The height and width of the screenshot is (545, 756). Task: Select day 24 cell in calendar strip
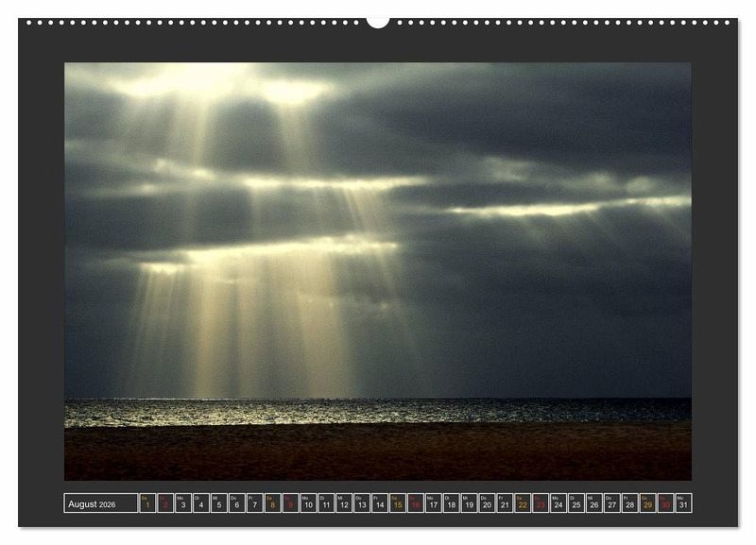[558, 502]
